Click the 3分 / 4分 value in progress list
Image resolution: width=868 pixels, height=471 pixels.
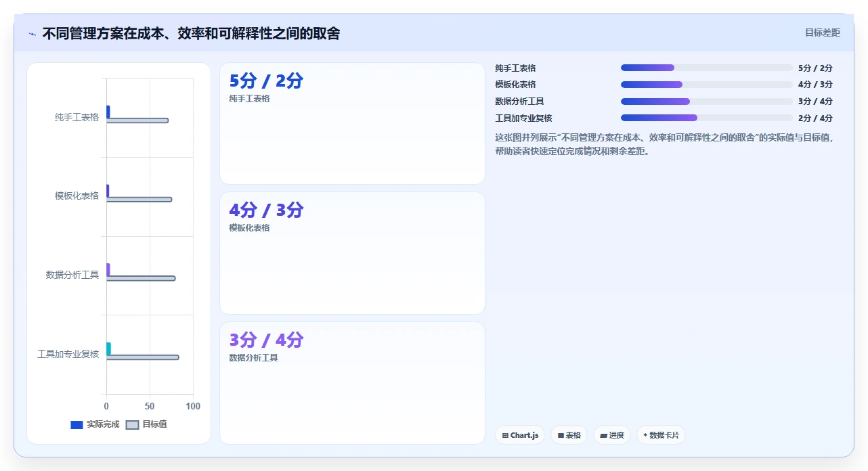coord(815,102)
